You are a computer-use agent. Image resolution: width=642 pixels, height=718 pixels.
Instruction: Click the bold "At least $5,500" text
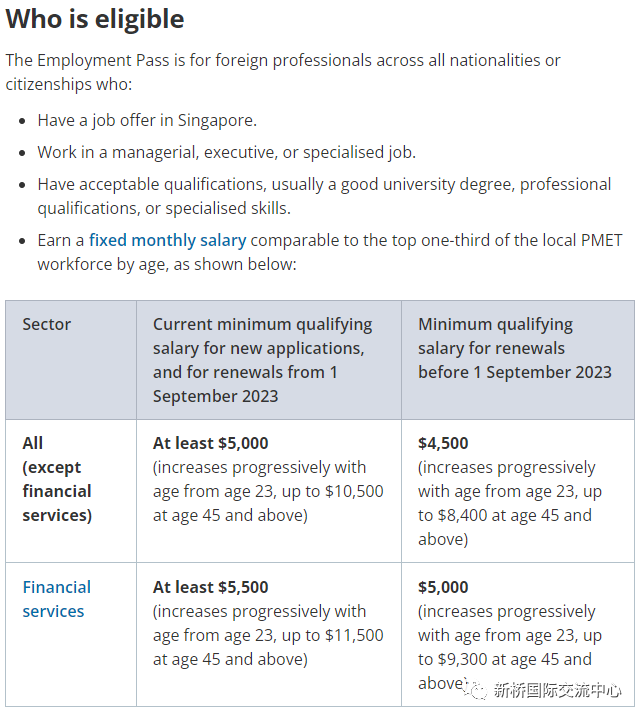pyautogui.click(x=211, y=587)
